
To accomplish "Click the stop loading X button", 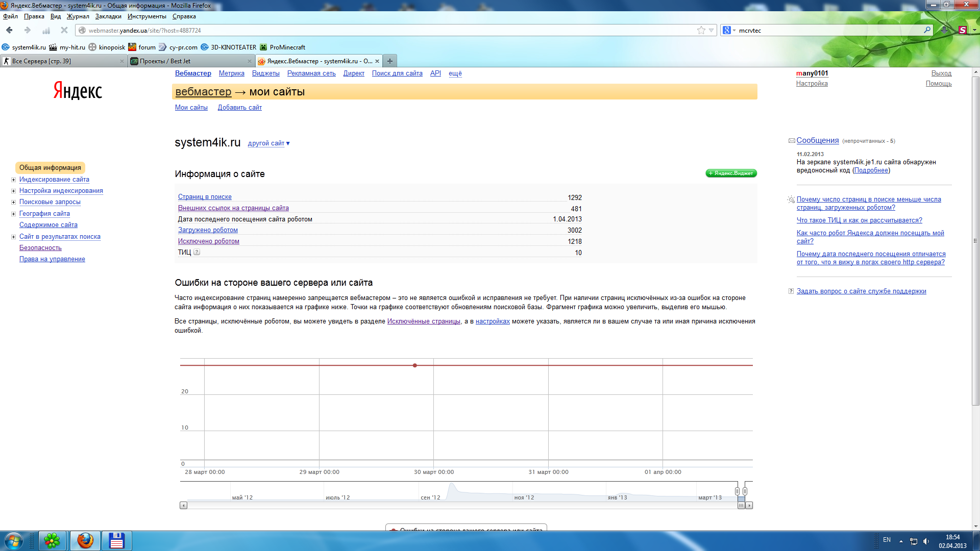I will click(64, 30).
